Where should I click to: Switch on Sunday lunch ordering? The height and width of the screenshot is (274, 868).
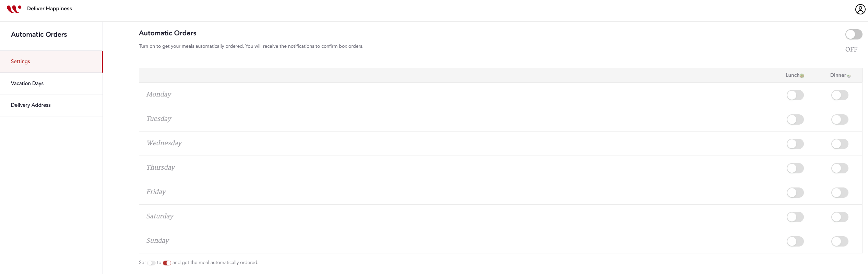click(x=795, y=241)
